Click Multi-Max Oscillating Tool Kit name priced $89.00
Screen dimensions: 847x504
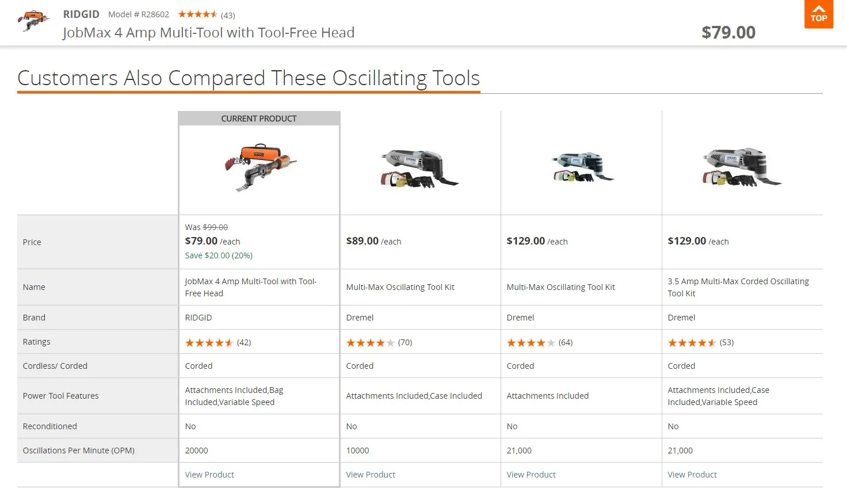tap(400, 287)
